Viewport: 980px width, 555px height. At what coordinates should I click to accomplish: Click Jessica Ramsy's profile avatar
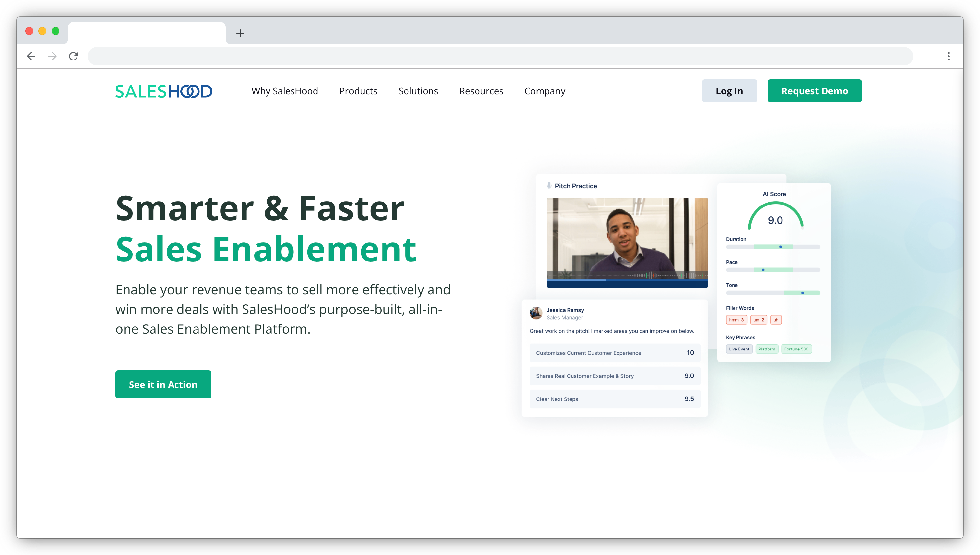536,313
